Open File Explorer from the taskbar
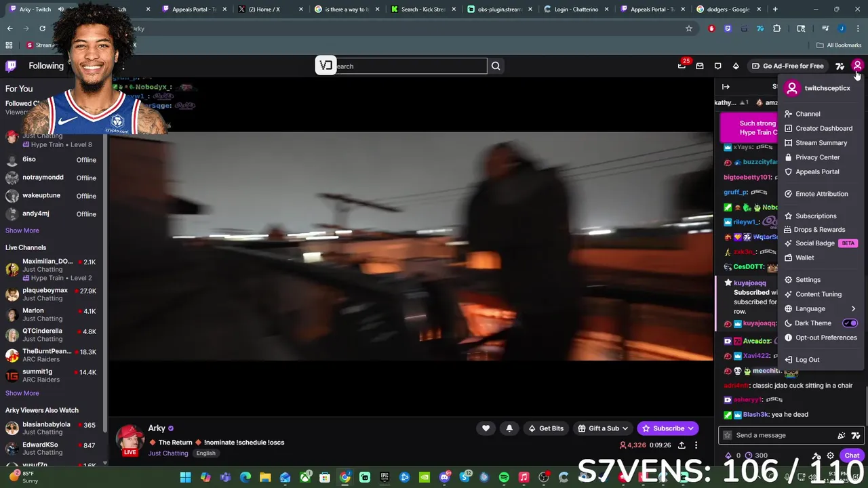The height and width of the screenshot is (488, 868). [x=265, y=477]
